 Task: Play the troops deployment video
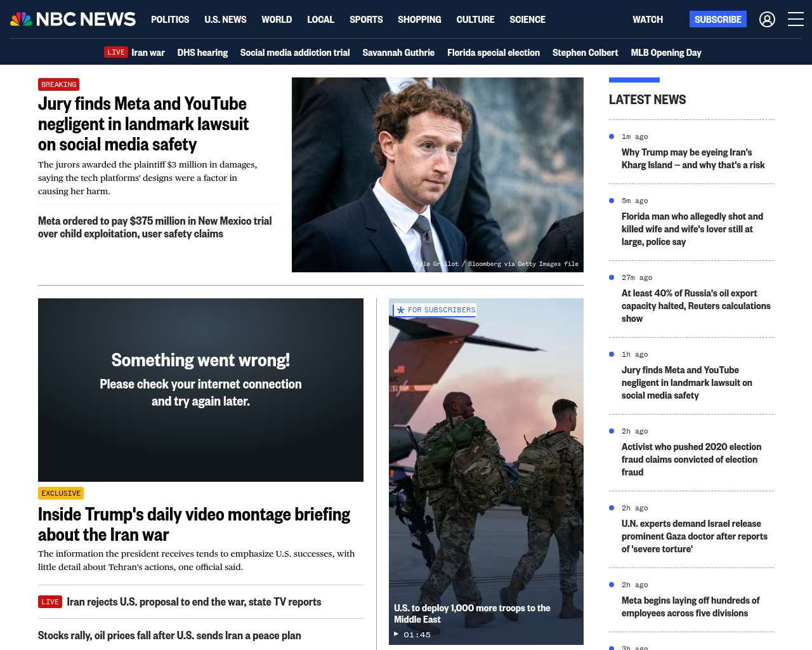(x=396, y=634)
